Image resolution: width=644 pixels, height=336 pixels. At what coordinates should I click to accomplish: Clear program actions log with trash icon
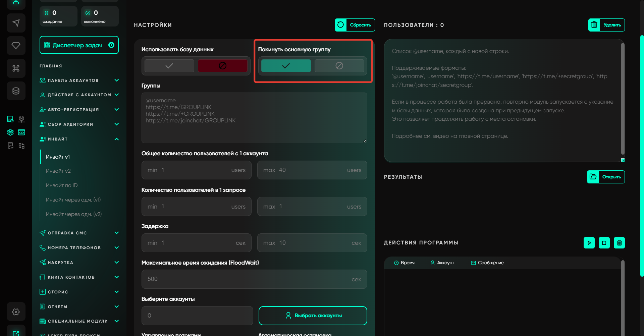[619, 243]
